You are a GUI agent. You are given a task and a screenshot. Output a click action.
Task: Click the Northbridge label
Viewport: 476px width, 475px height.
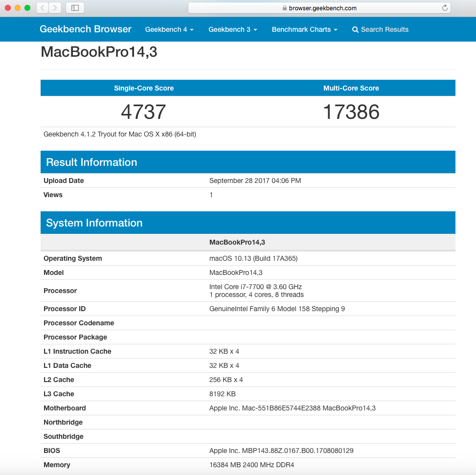pos(63,422)
